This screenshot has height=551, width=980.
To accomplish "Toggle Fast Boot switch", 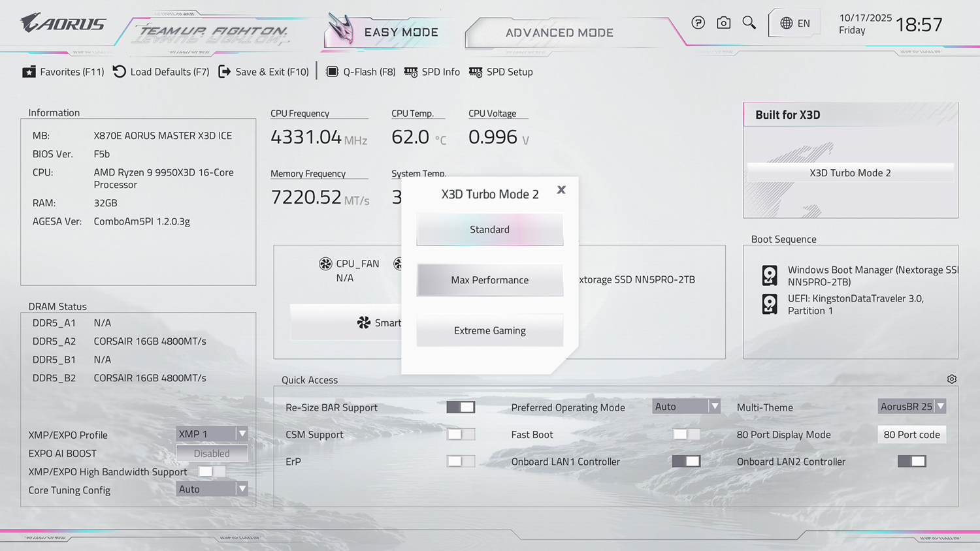I will click(x=686, y=434).
